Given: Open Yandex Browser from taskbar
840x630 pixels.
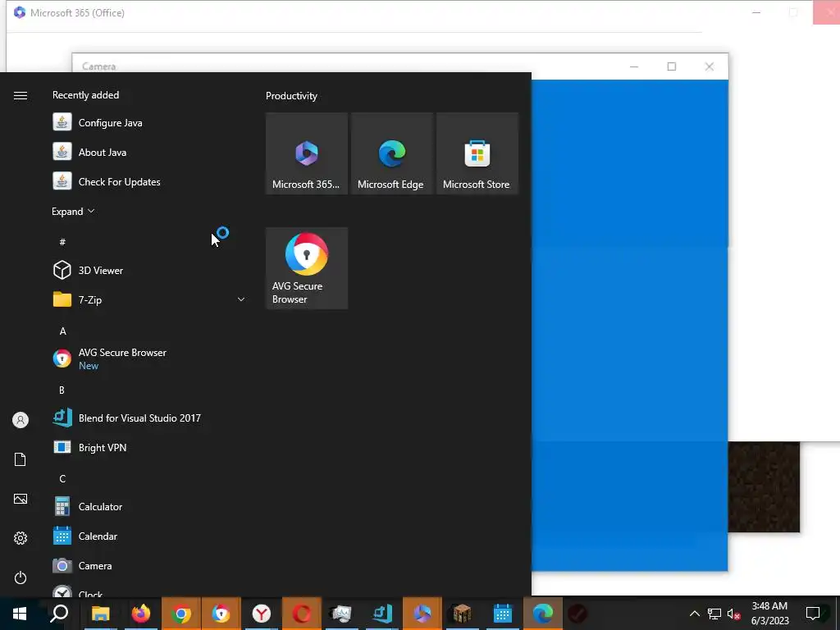Looking at the screenshot, I should [262, 614].
